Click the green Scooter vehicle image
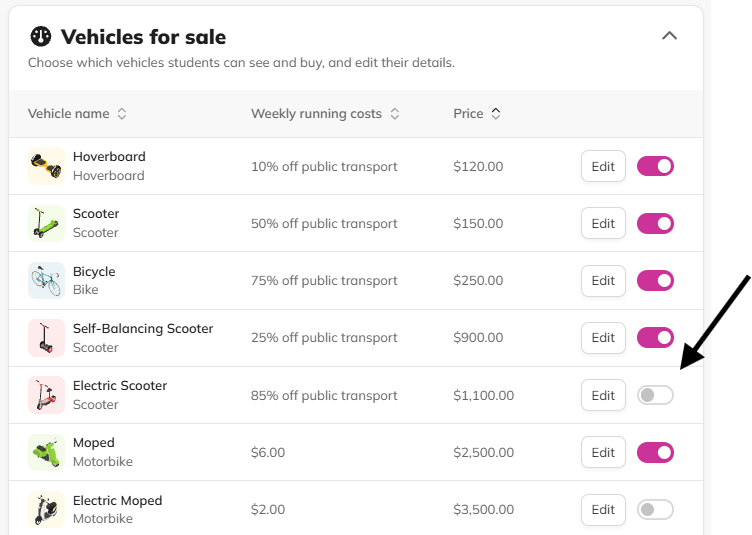752x535 pixels. pyautogui.click(x=46, y=223)
